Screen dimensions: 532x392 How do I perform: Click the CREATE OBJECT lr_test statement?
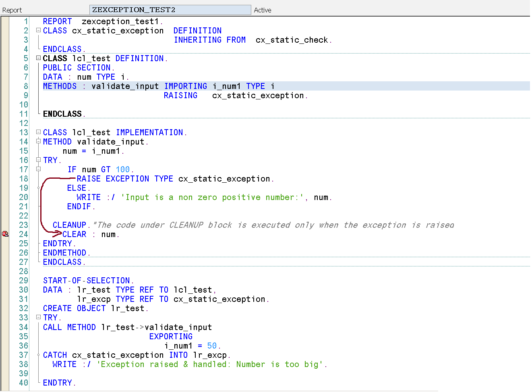click(x=95, y=308)
